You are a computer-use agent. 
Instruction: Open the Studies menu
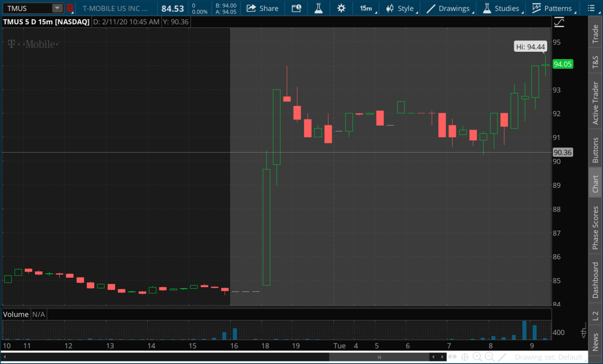coord(501,8)
